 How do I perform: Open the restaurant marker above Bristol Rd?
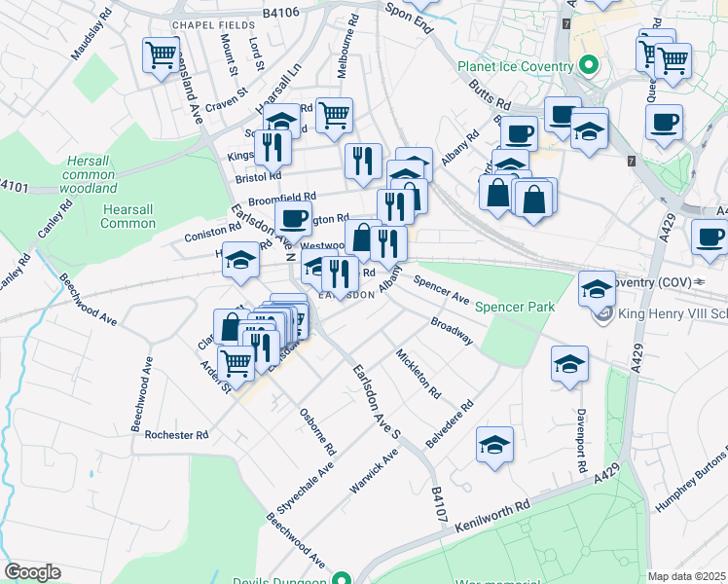click(x=363, y=161)
